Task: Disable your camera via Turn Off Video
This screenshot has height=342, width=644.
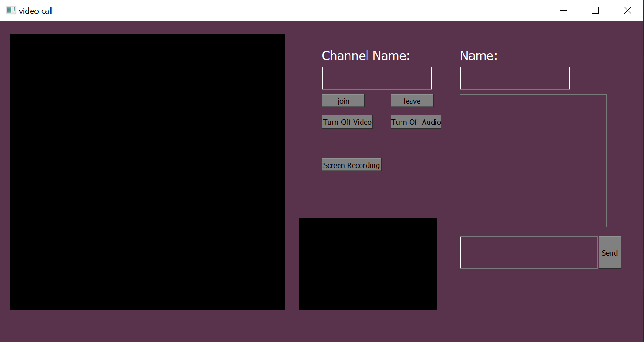Action: click(347, 121)
